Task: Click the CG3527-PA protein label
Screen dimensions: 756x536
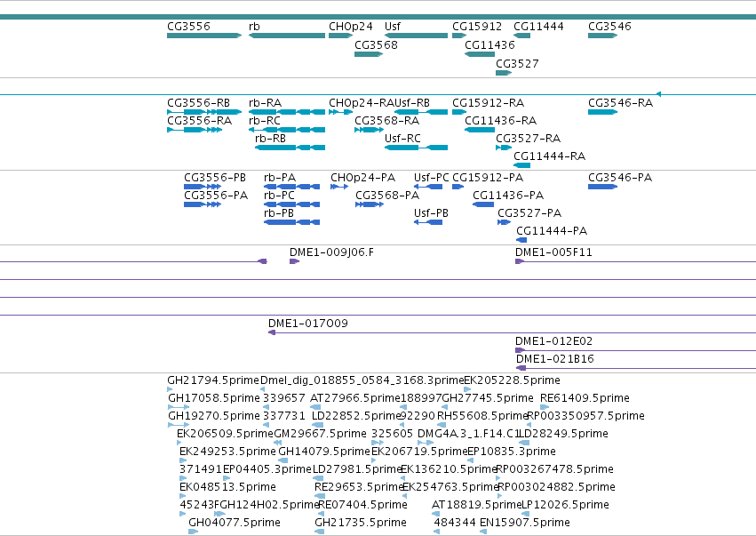Action: tap(529, 213)
